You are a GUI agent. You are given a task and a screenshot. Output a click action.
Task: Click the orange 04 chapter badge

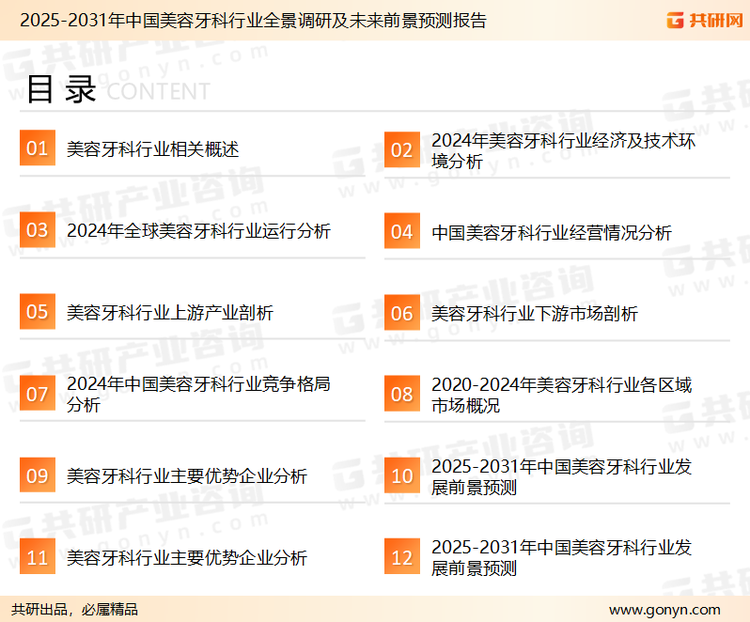click(402, 231)
